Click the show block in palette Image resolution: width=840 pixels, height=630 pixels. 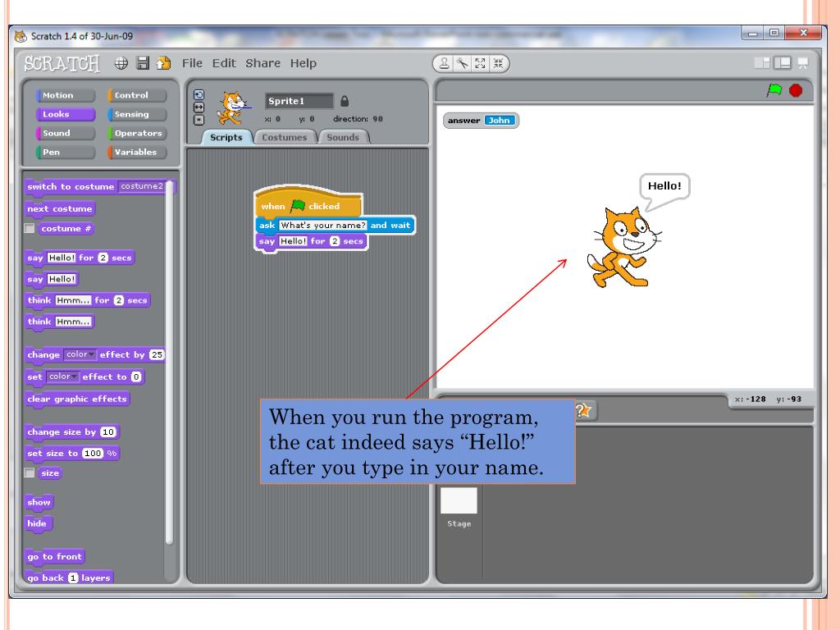coord(39,502)
